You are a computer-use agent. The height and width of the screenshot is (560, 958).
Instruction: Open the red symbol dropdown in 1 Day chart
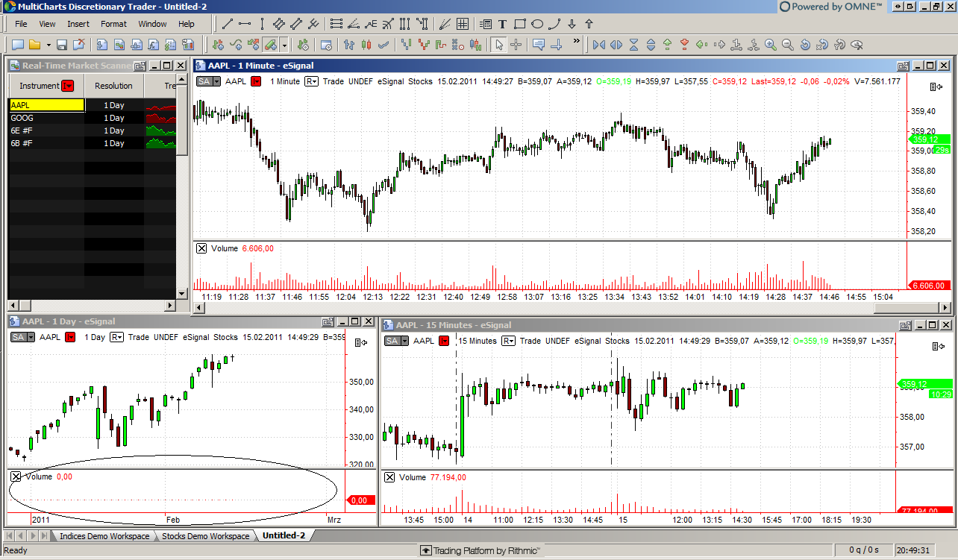tap(70, 337)
